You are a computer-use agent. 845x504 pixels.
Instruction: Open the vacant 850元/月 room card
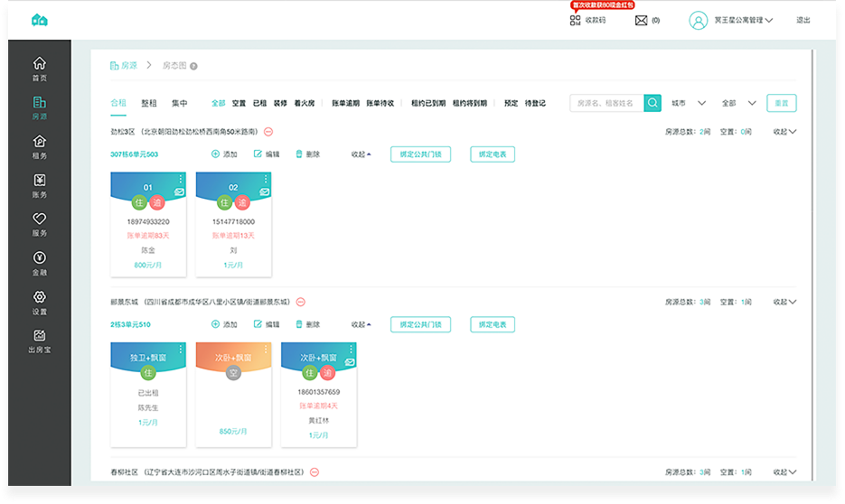pos(233,395)
